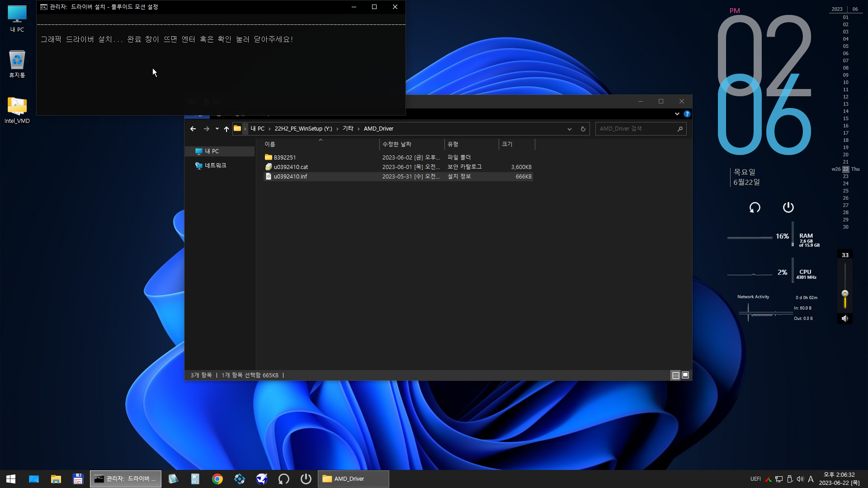Screen dimensions: 868x488
Task: Sort by 수정한 날짜 column header
Action: 412,144
